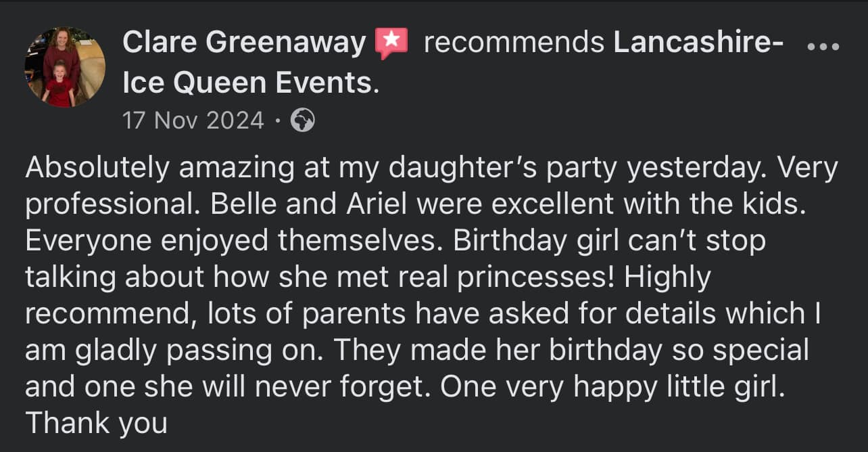
Task: Click the globe public audience icon
Action: [302, 120]
